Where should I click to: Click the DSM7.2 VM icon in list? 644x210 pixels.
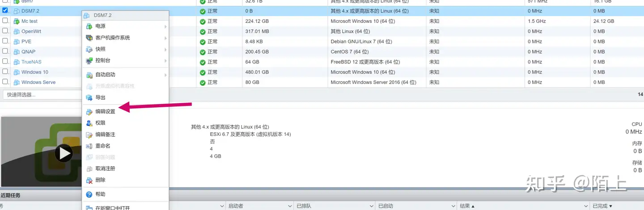tap(17, 11)
